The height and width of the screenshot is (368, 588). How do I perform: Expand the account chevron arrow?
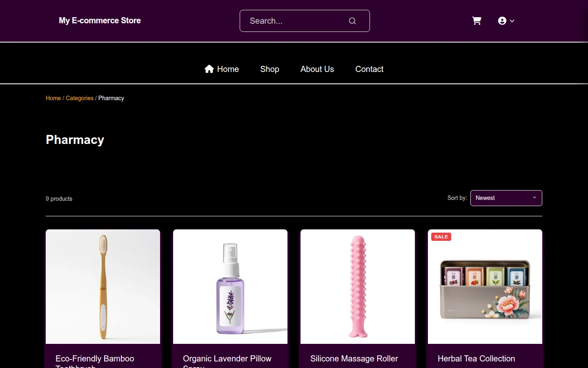pyautogui.click(x=512, y=21)
